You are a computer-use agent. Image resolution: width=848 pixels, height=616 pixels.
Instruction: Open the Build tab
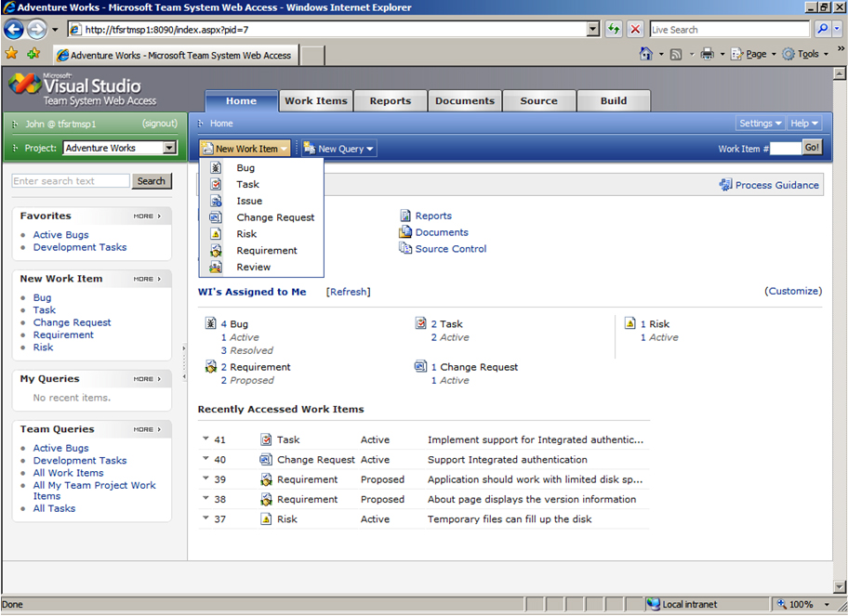pos(613,101)
